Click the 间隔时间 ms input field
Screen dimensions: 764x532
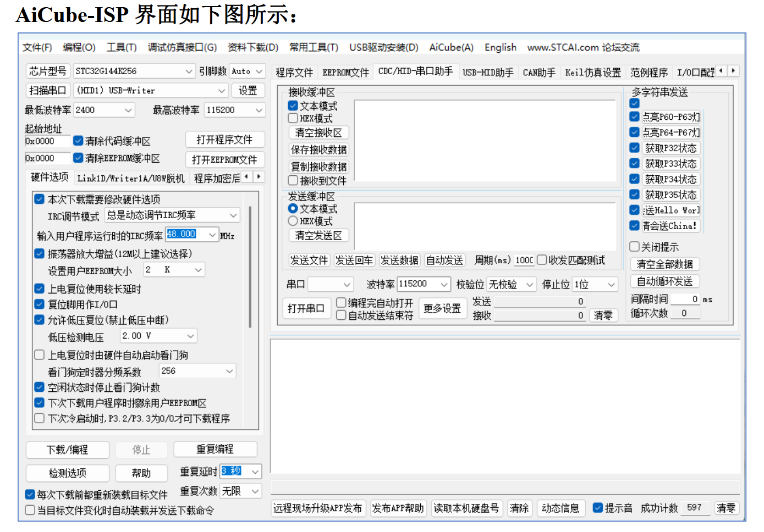(x=685, y=299)
